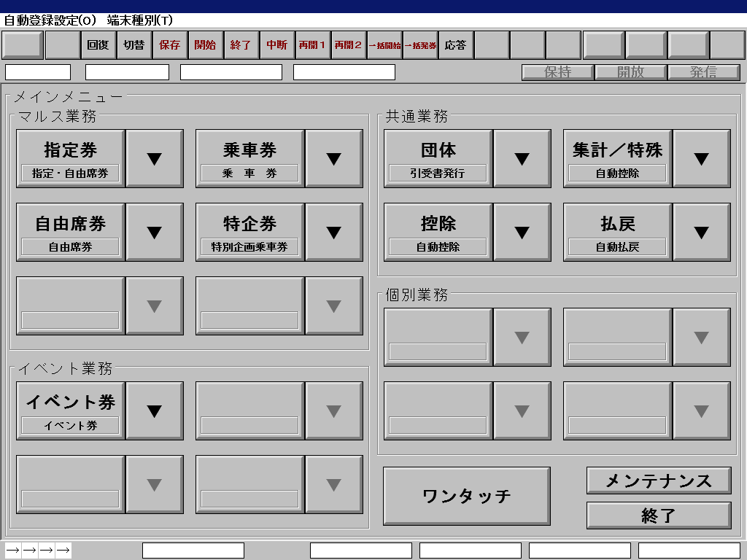Open the 払戻 refund function
Image resolution: width=747 pixels, height=560 pixels.
click(x=617, y=233)
